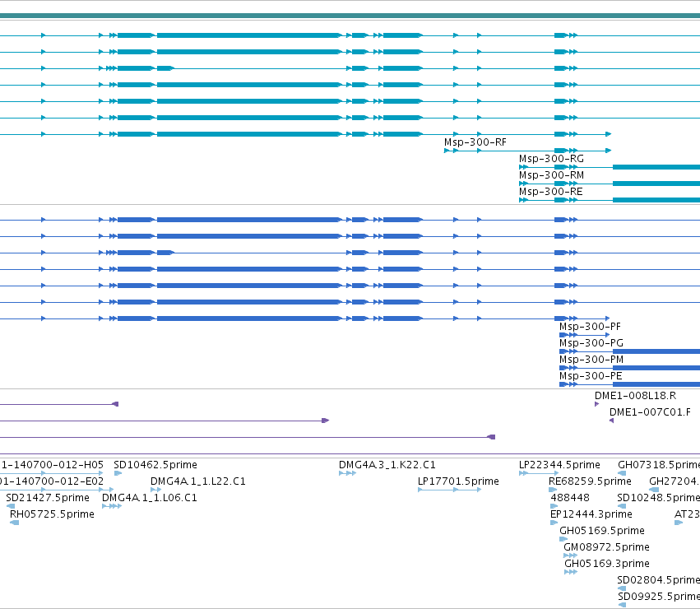Open the Msp-300-PM coding label
The width and height of the screenshot is (700, 609).
coord(591,360)
